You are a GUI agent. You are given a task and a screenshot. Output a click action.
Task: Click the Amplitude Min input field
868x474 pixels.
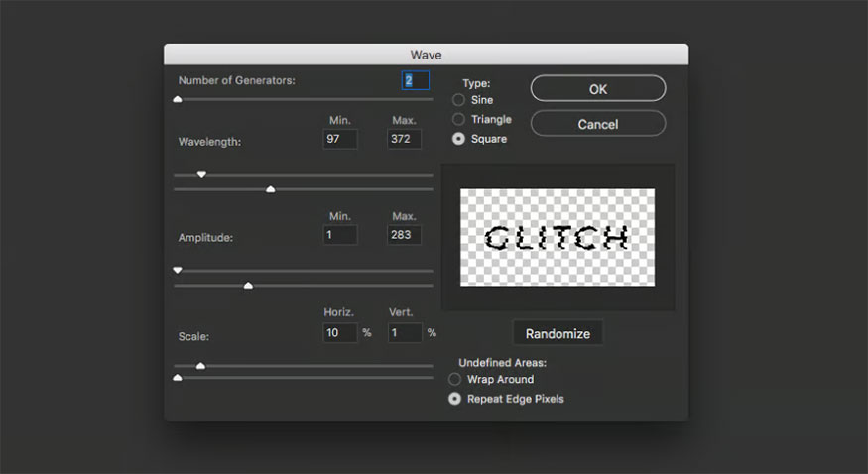340,235
